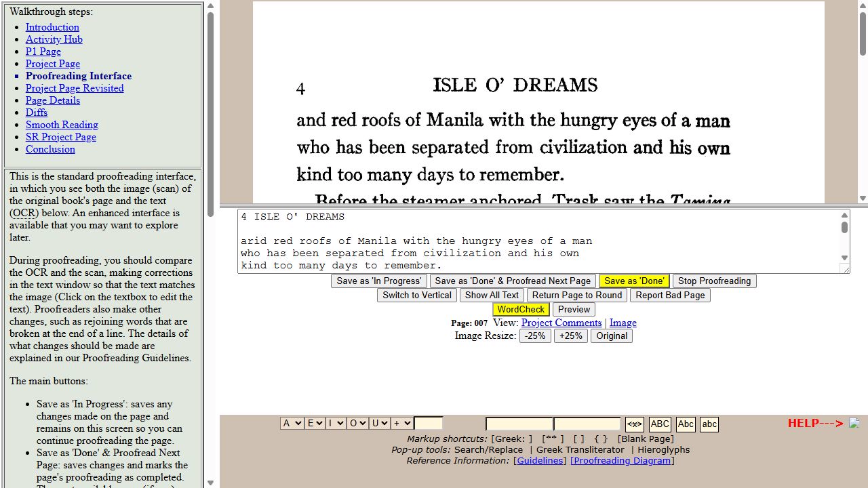Navigate to the Project Page step

click(53, 64)
